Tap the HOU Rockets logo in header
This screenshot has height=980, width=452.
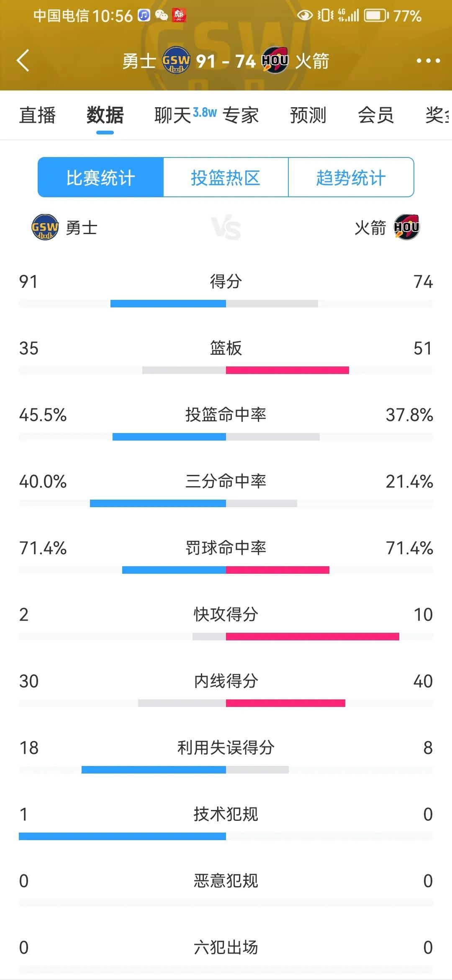[x=275, y=60]
